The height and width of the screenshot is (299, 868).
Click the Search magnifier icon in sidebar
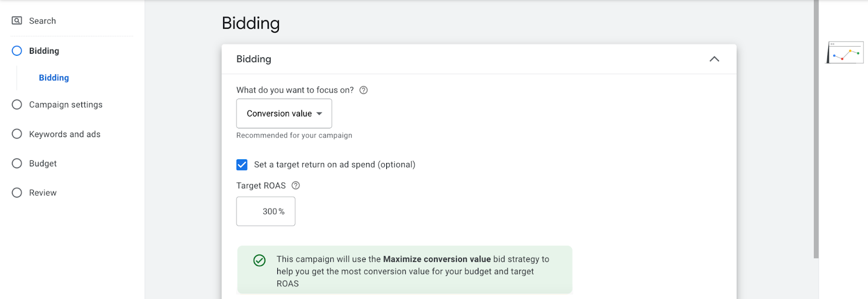[x=17, y=21]
